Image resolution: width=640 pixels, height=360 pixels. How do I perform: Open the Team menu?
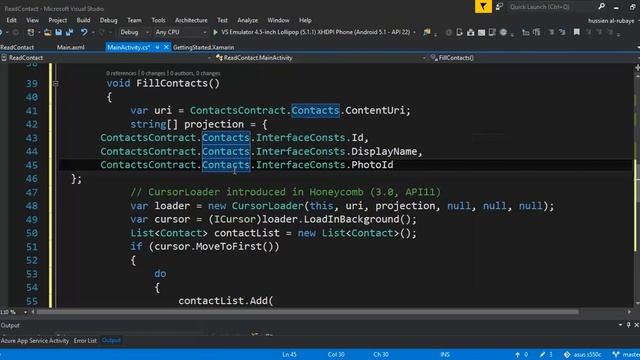pyautogui.click(x=134, y=20)
